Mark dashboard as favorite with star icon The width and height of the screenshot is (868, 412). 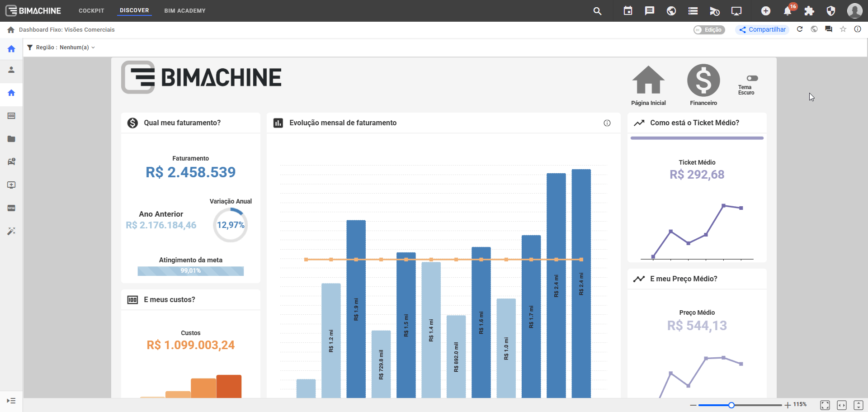[843, 29]
